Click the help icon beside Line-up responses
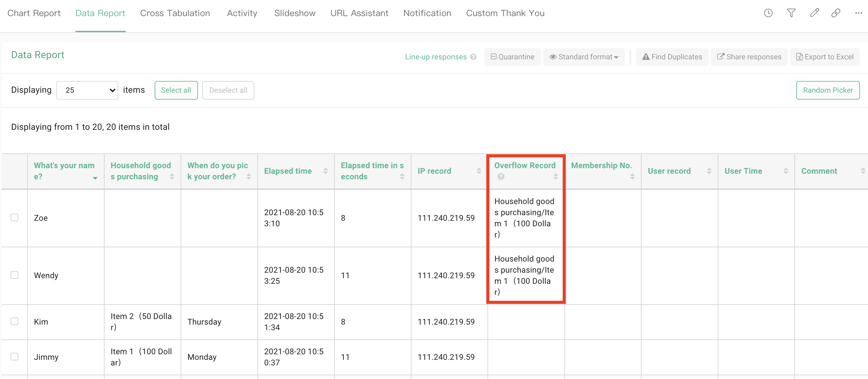 pos(473,57)
